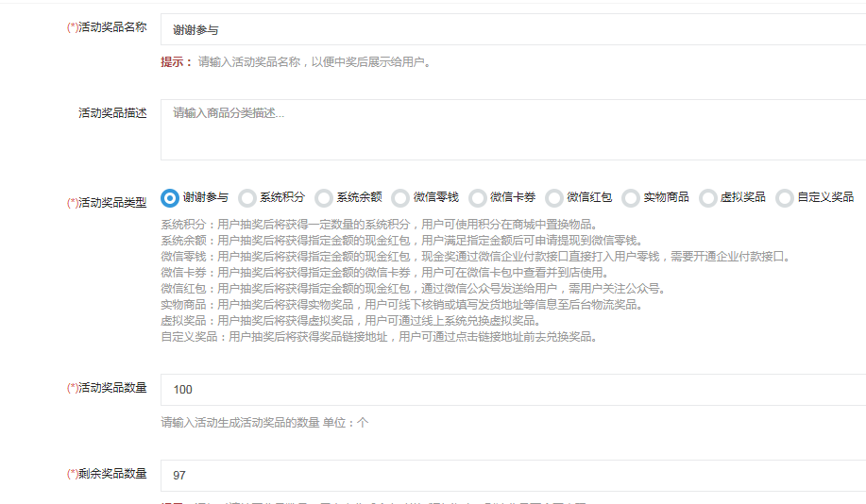Click the 微信零钱 description line
866x504 pixels.
click(477, 257)
